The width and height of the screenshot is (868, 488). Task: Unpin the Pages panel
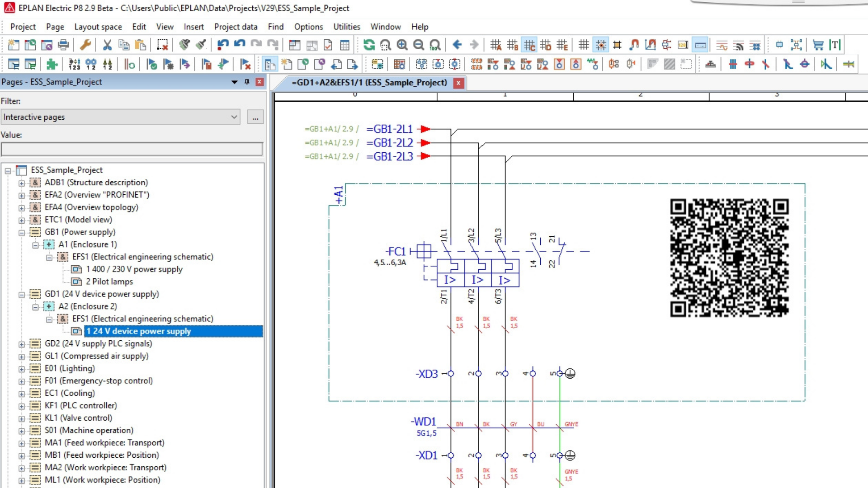[x=246, y=82]
